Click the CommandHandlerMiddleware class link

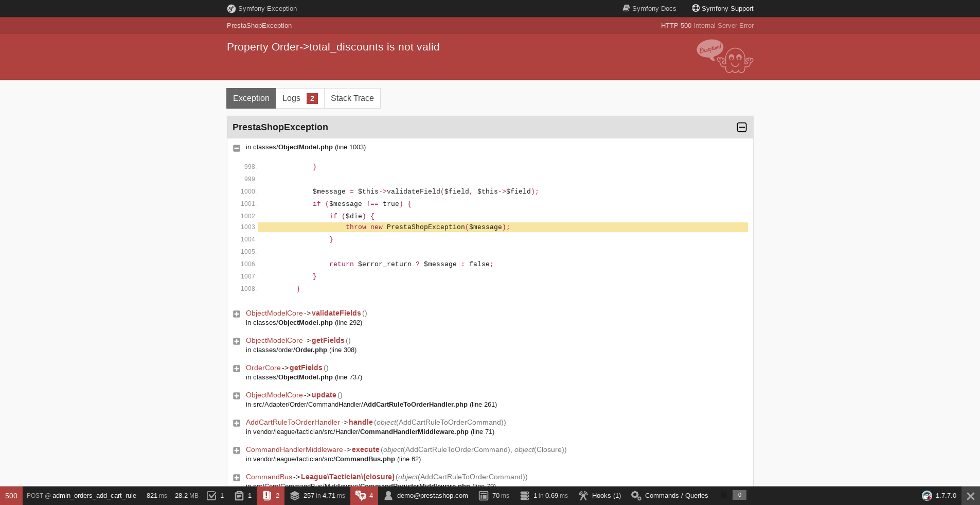tap(294, 449)
